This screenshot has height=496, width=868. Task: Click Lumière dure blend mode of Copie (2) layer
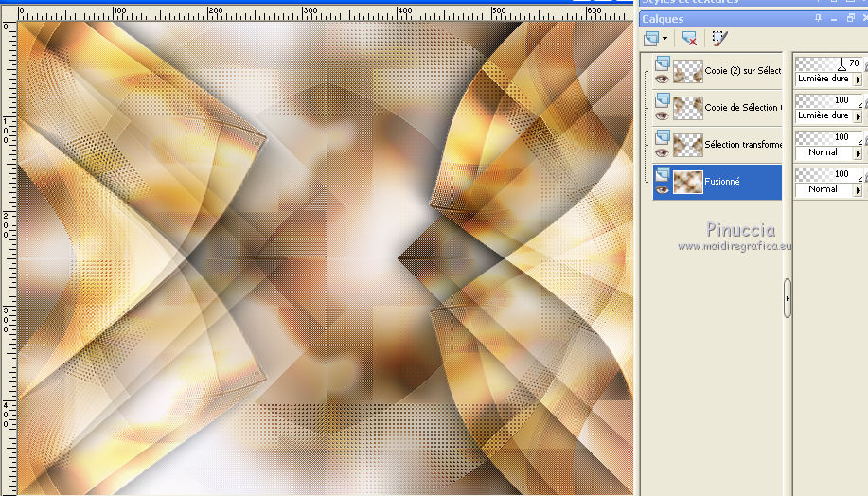[824, 80]
